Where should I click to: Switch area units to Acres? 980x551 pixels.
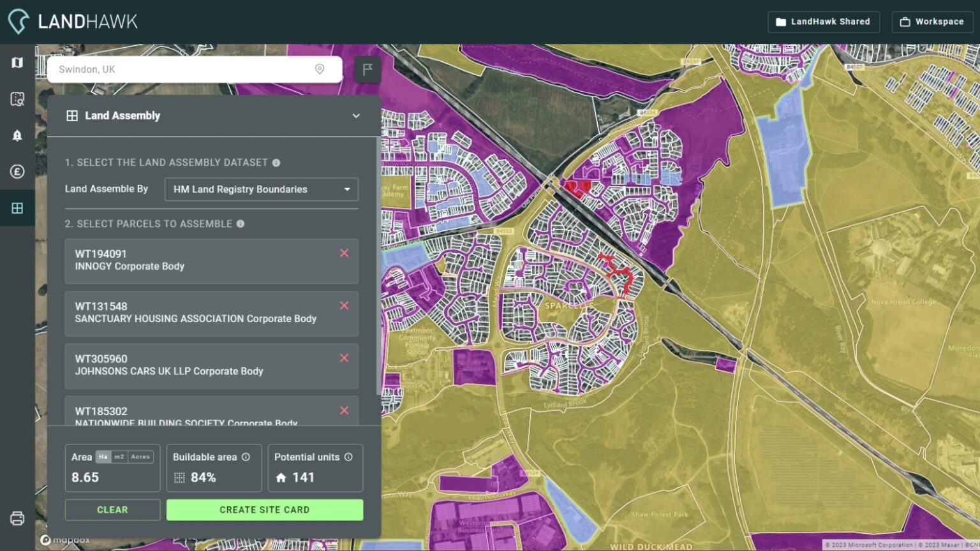(140, 457)
